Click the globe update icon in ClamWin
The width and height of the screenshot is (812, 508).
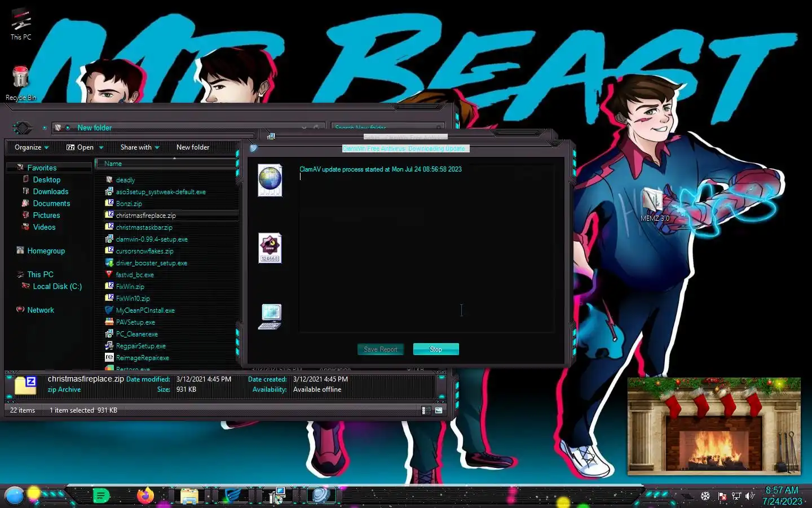[270, 180]
